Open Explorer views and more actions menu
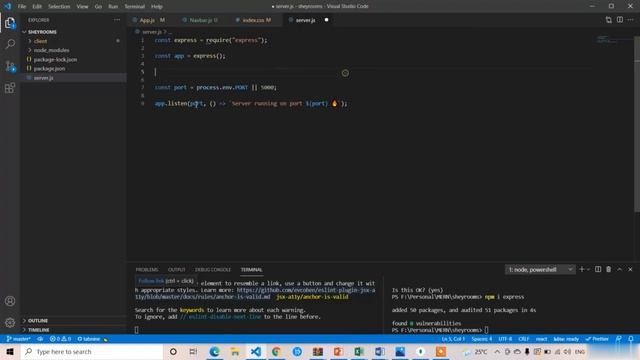640x360 pixels. click(x=117, y=20)
